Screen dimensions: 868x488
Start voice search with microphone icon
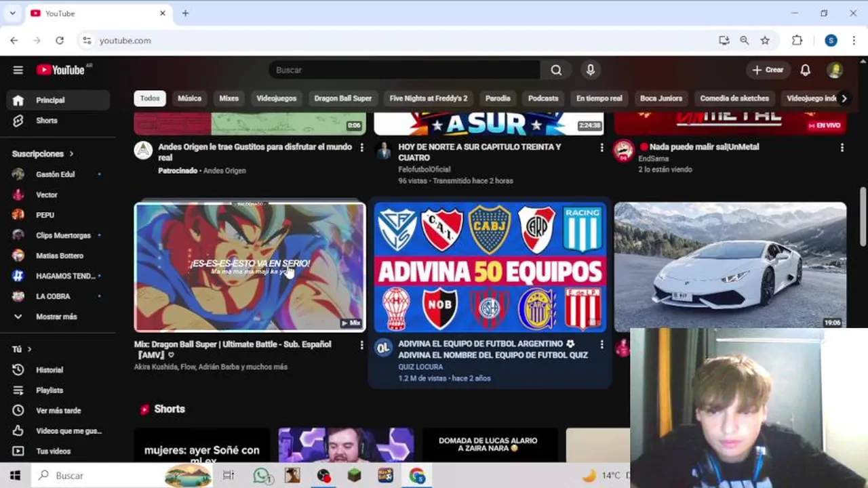click(591, 70)
